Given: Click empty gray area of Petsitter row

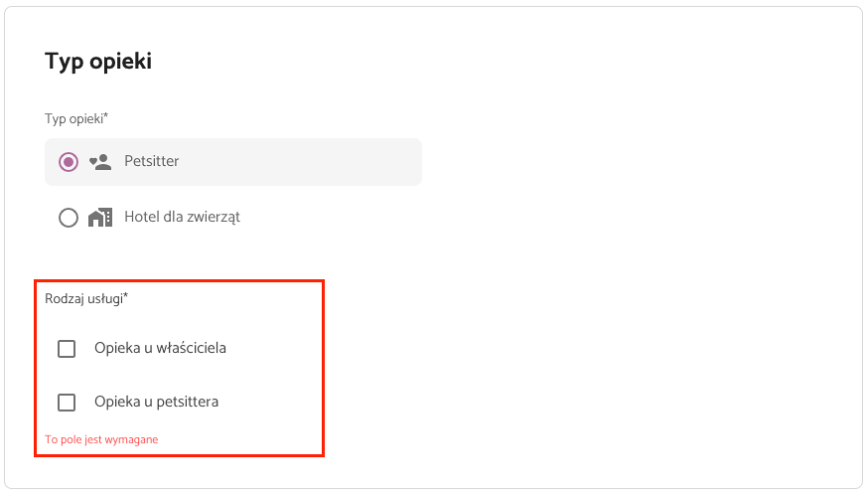Looking at the screenshot, I should [x=299, y=162].
